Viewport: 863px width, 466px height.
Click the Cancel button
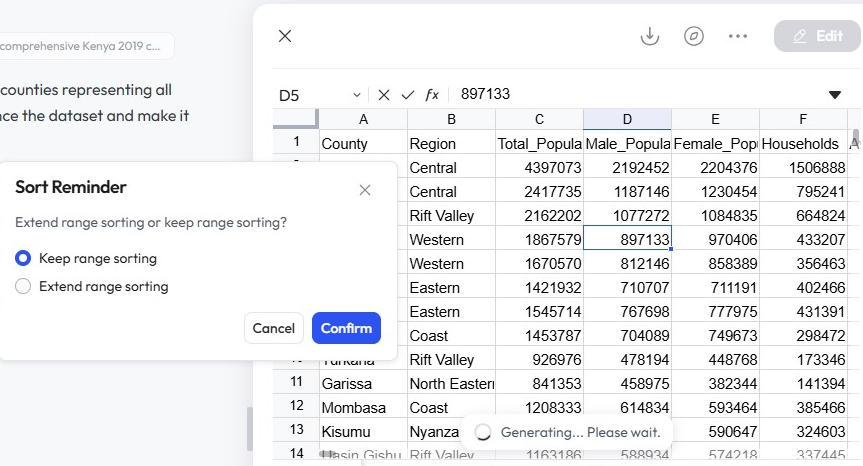tap(273, 328)
